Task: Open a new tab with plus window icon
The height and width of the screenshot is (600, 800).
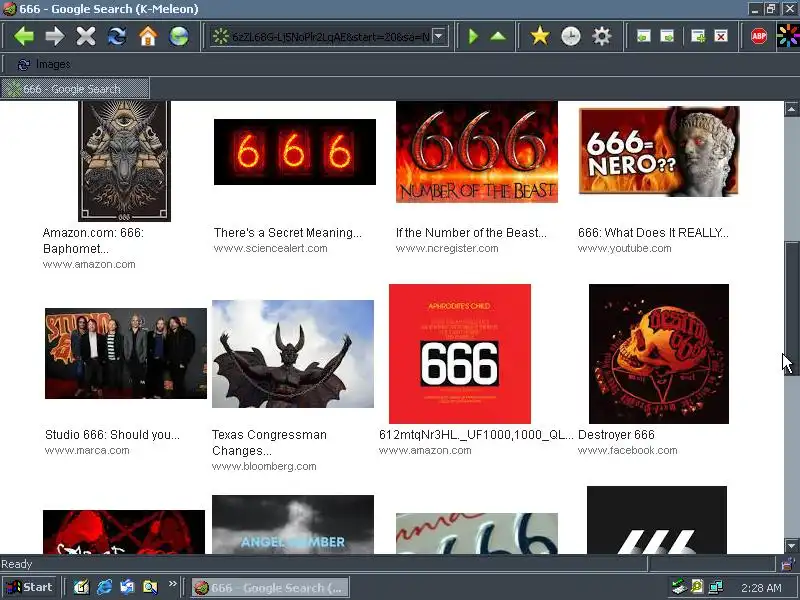Action: coord(698,36)
